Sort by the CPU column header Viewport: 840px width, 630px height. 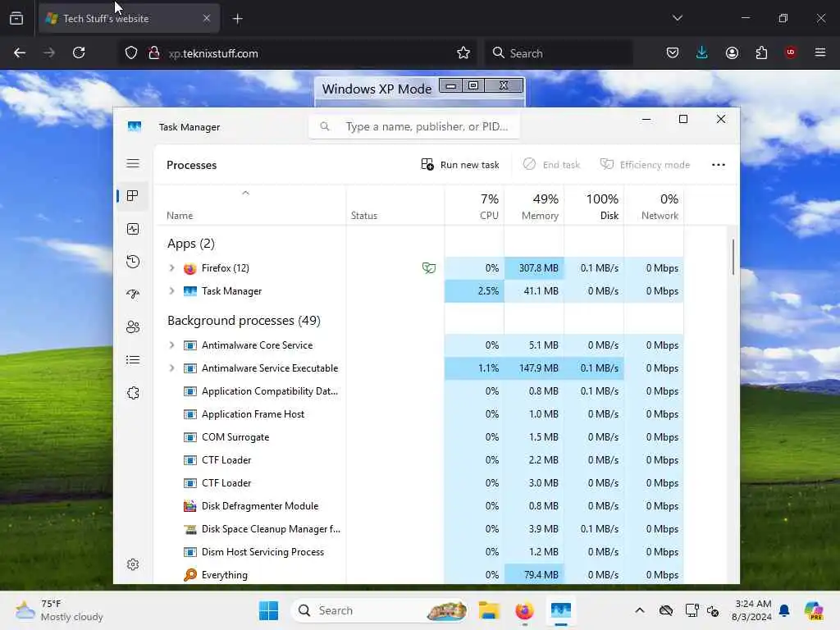tap(475, 206)
